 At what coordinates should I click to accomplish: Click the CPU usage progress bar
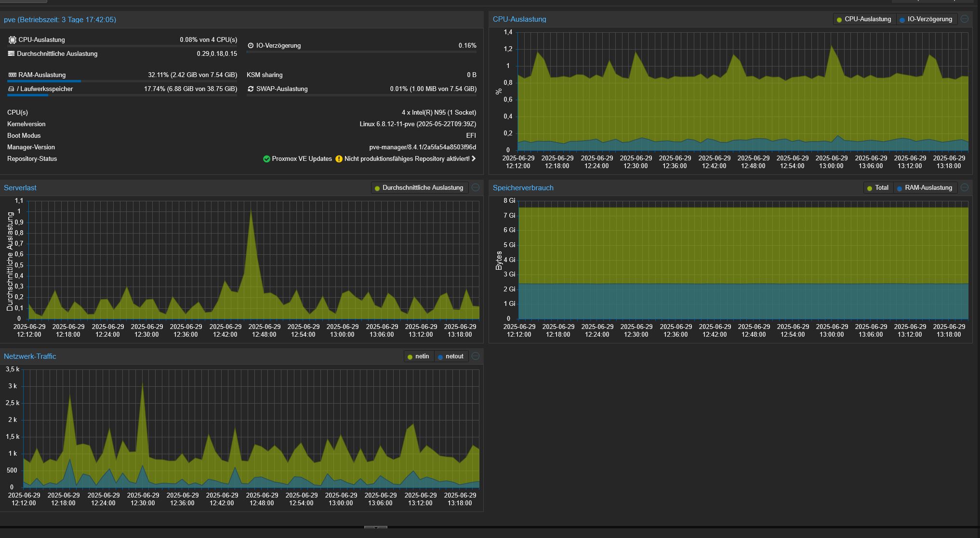click(x=122, y=46)
